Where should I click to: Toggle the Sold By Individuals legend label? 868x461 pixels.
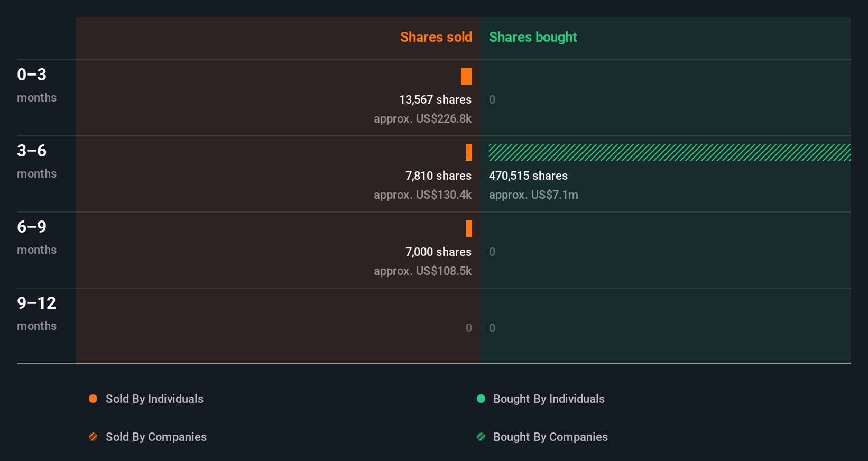point(154,399)
